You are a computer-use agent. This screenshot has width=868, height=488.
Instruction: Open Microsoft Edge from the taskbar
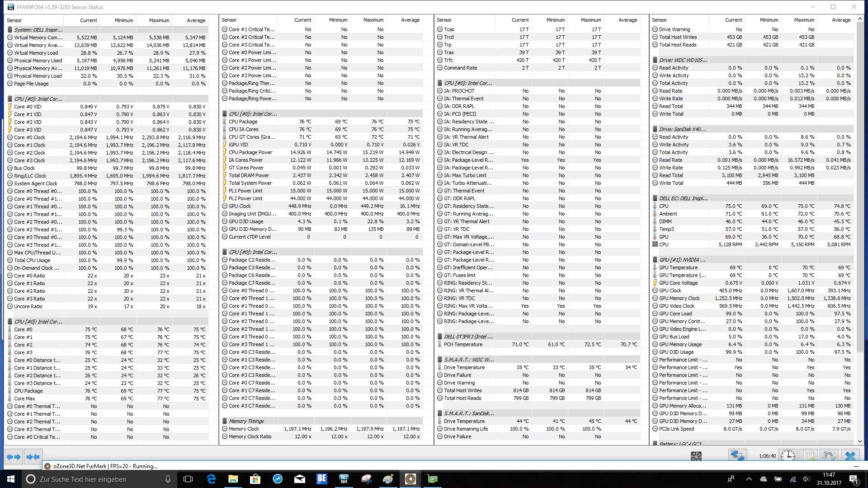click(211, 479)
